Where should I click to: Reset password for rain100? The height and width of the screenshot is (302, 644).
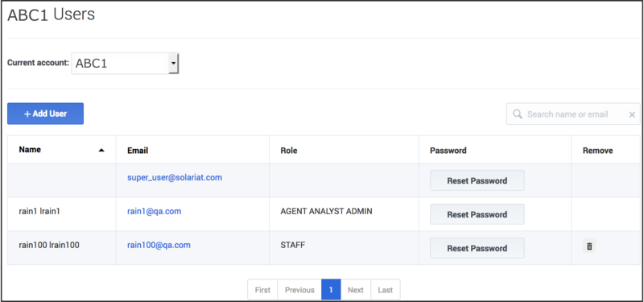pos(477,248)
